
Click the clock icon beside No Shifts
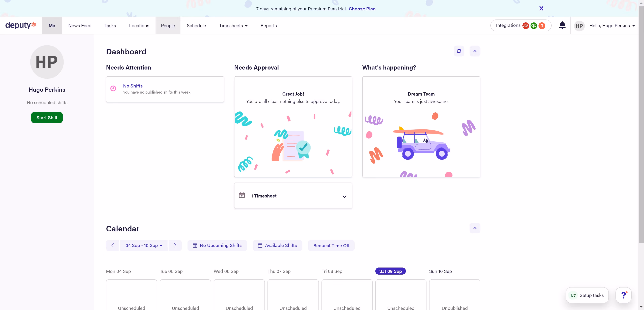[113, 88]
